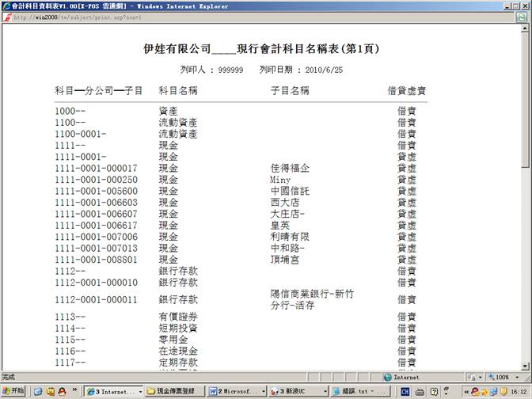Click the 100% zoom level button
This screenshot has width=532, height=399.
point(500,378)
